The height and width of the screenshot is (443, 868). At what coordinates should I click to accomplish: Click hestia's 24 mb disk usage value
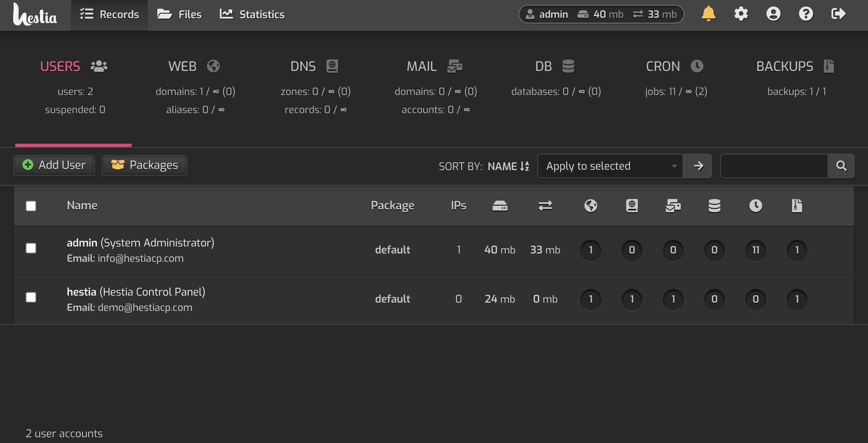point(500,299)
